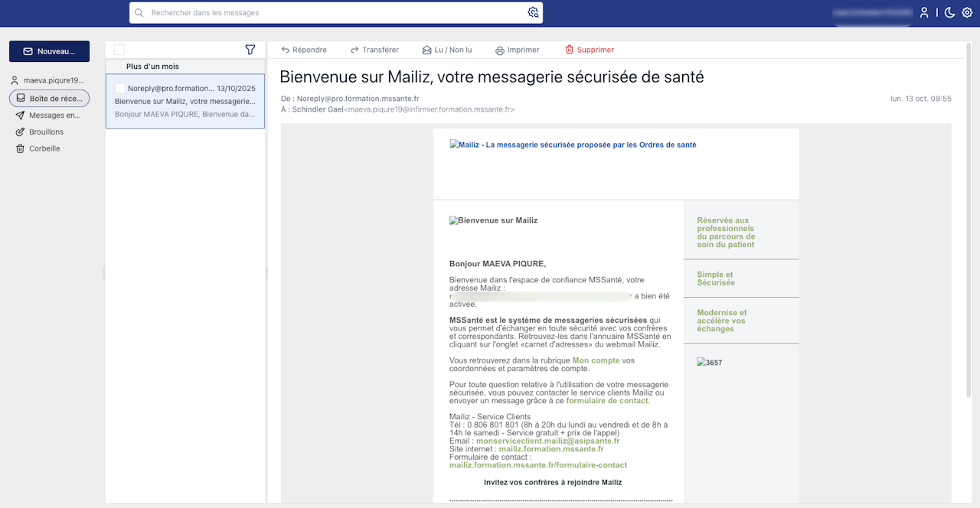This screenshot has height=508, width=980.
Task: Toggle Lu / Non lu status
Action: point(447,50)
